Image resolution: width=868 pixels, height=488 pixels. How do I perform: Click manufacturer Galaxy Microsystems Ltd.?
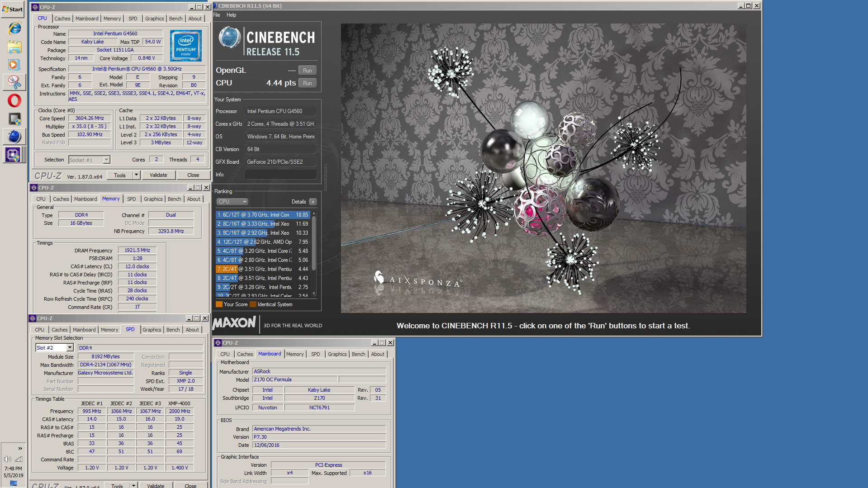pos(106,373)
